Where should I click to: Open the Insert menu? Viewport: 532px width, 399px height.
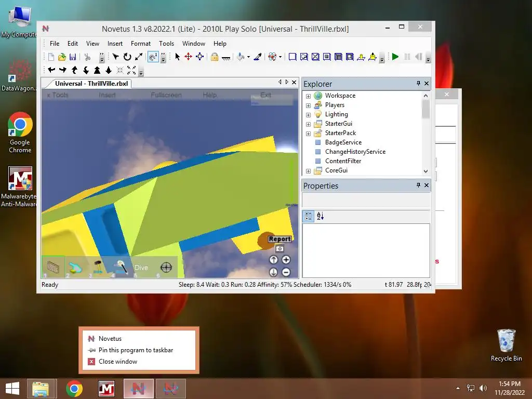[x=115, y=44]
